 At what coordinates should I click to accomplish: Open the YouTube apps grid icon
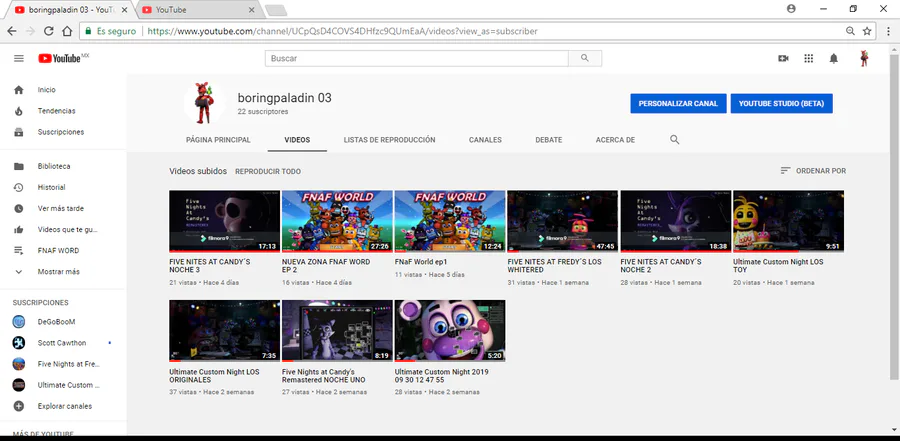(x=809, y=59)
